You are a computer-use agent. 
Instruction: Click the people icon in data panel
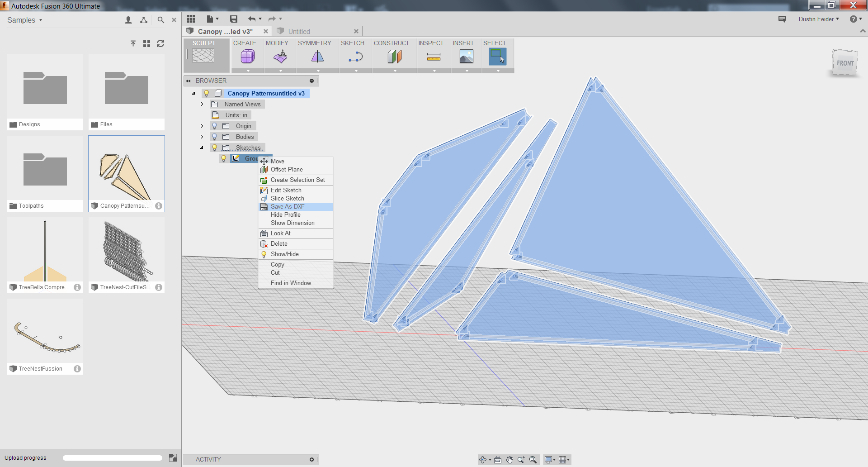pos(128,20)
